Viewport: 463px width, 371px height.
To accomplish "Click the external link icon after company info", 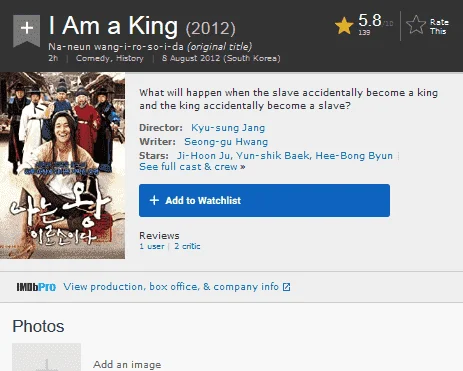I will [x=286, y=287].
